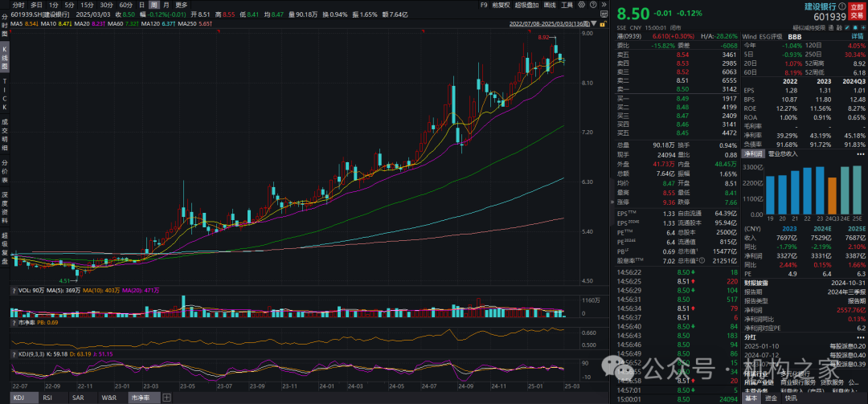Select the 15分 timeframe
The height and width of the screenshot is (404, 868).
[x=87, y=5]
